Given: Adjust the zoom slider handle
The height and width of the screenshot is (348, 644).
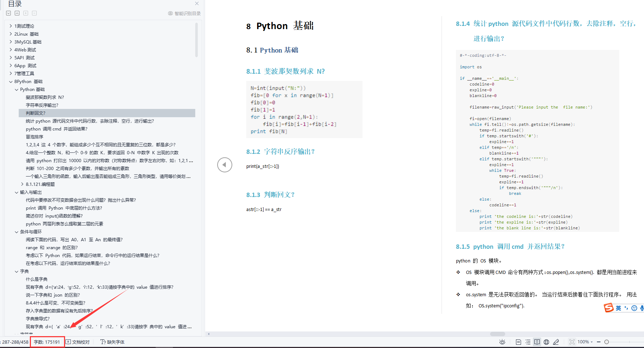Looking at the screenshot, I should click(x=607, y=342).
